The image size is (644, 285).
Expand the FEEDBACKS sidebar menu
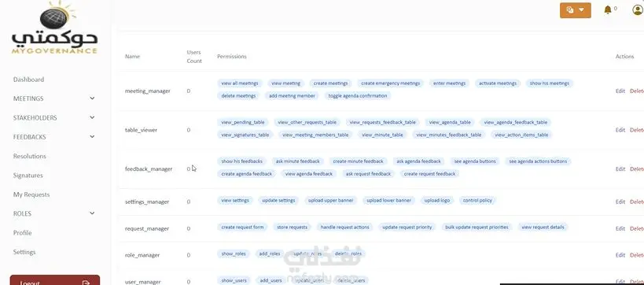[53, 137]
